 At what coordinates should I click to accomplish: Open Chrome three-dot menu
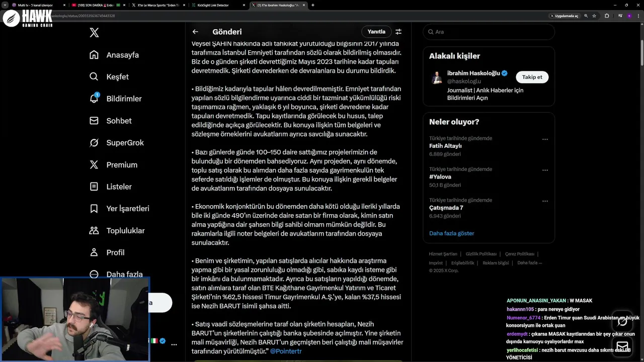[x=638, y=16]
